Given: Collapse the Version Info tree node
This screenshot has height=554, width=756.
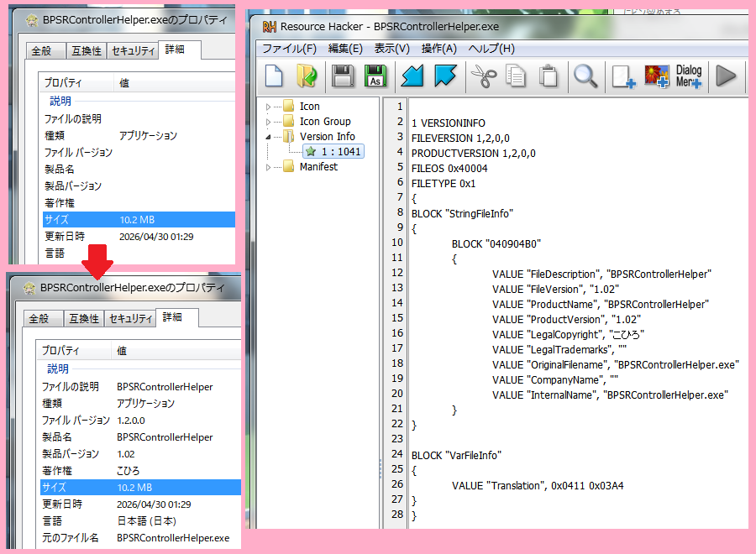Looking at the screenshot, I should pos(269,137).
